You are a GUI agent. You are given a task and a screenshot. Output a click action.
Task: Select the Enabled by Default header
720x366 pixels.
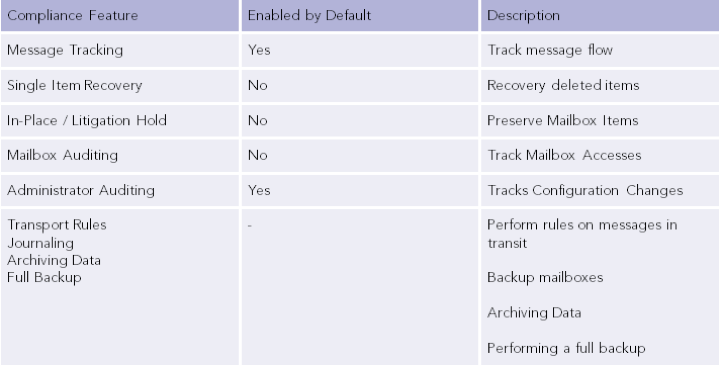click(360, 16)
